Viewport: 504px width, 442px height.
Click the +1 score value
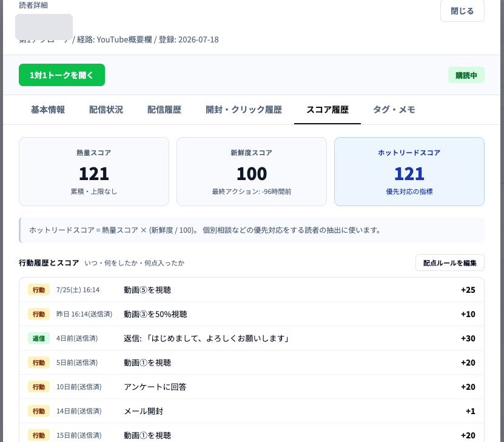(x=471, y=411)
